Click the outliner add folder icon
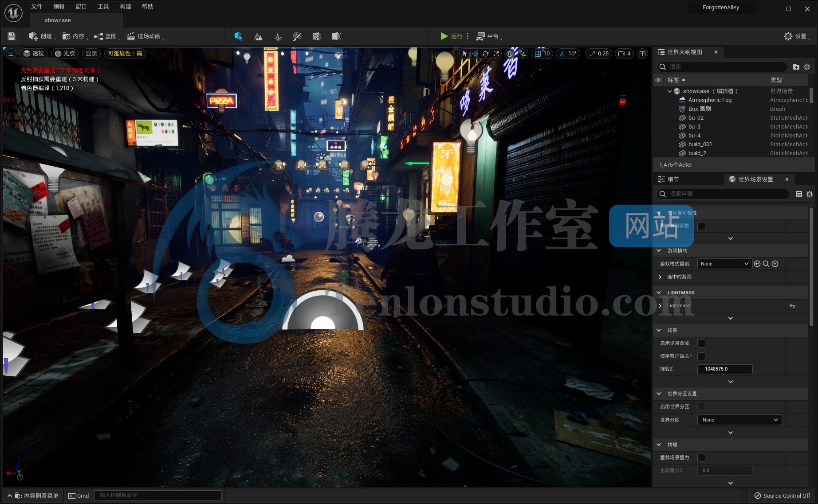Image resolution: width=818 pixels, height=504 pixels. (796, 67)
